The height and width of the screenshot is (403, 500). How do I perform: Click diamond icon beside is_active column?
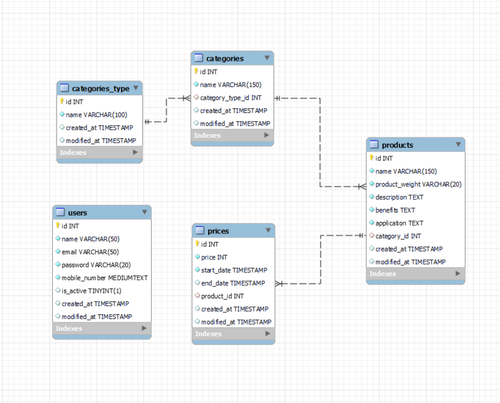58,290
